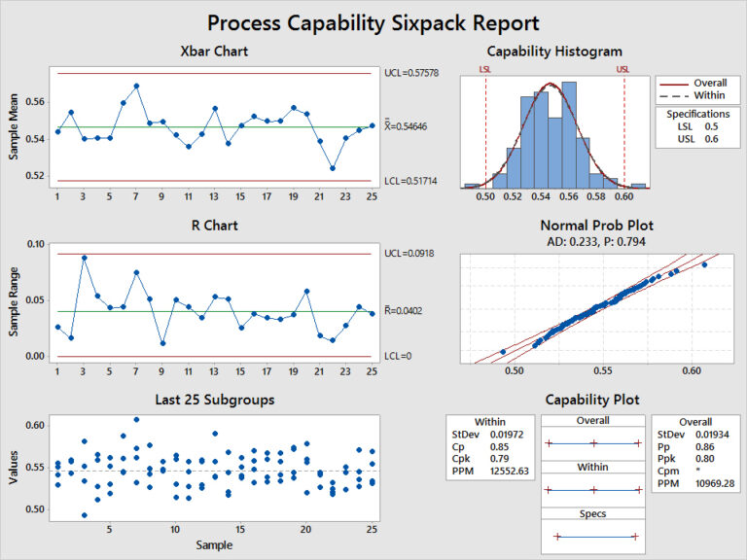Click the Specifications box in the legend
This screenshot has width=747, height=560.
click(x=697, y=126)
